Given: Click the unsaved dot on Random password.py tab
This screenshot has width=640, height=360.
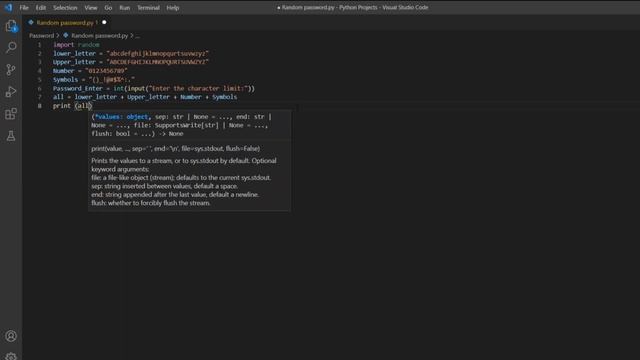Looking at the screenshot, I should [x=104, y=22].
